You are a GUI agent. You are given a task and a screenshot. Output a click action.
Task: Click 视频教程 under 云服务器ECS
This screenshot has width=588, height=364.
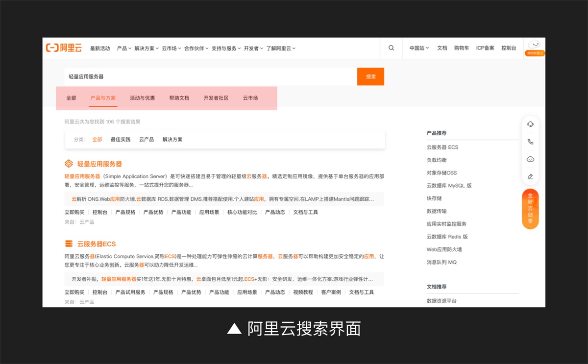303,292
